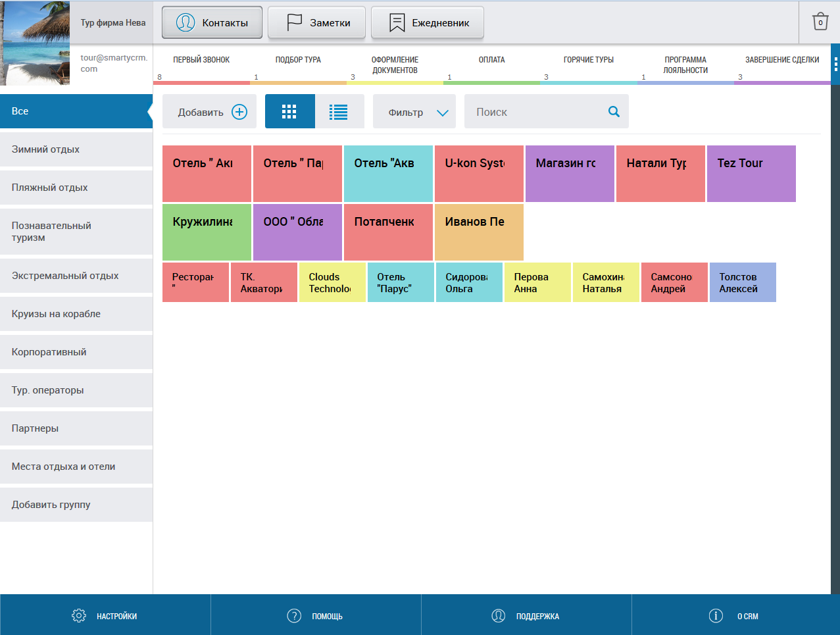Click the Поиск search field

533,112
